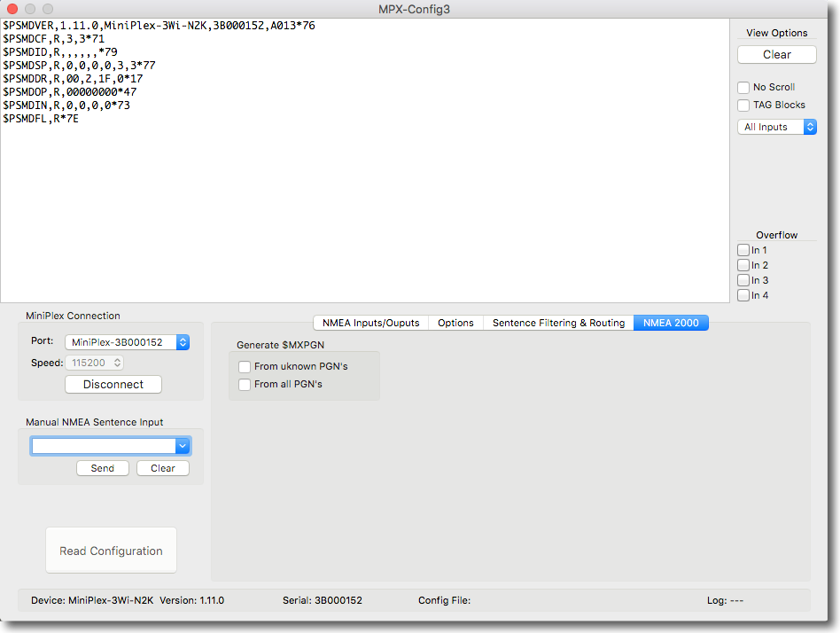Click the Generate $MXPGN group label

pyautogui.click(x=280, y=345)
